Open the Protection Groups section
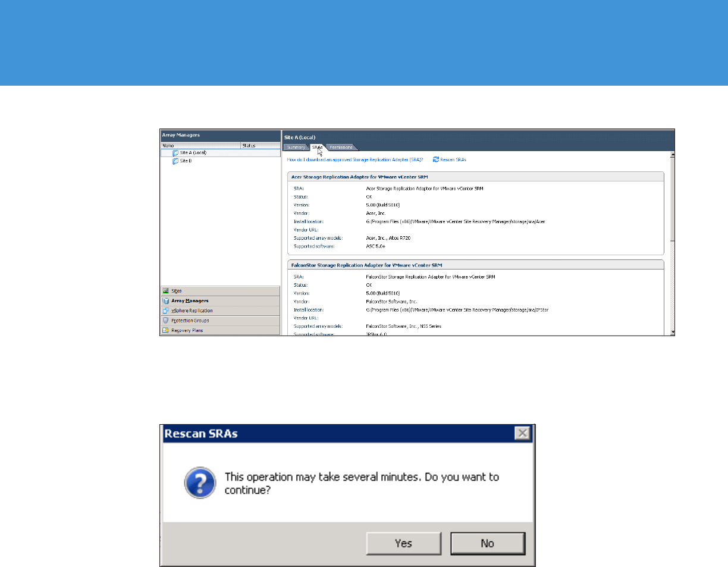 220,320
